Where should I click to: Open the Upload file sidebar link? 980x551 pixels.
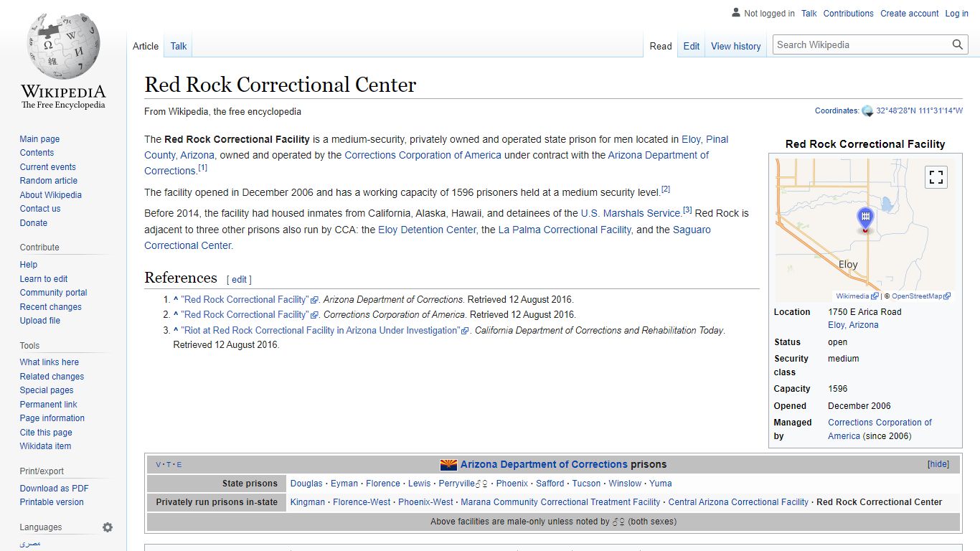[39, 321]
